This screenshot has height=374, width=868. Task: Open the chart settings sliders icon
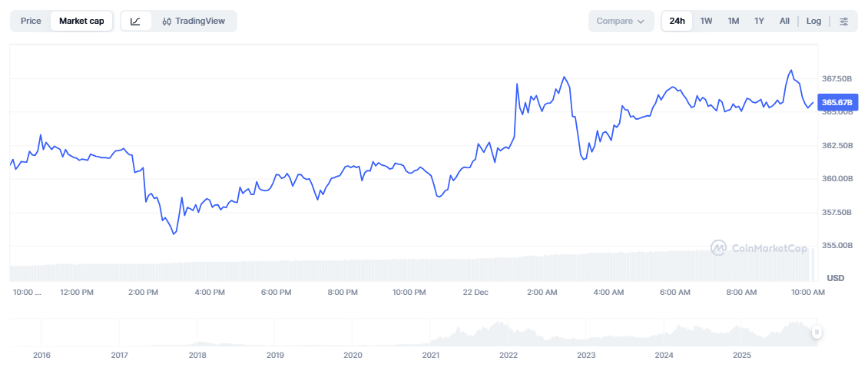[x=844, y=22]
